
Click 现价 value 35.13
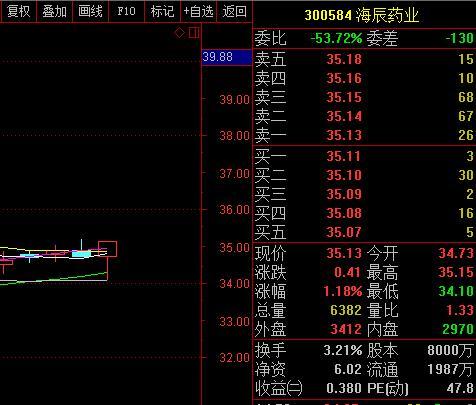(x=344, y=253)
